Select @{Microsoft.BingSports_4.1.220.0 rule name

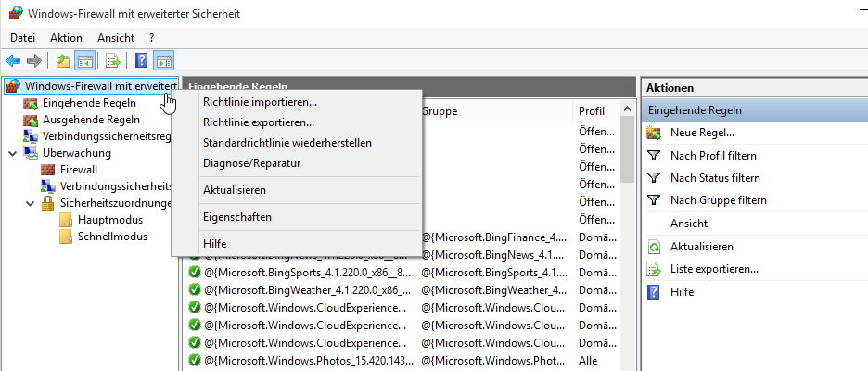(x=309, y=273)
